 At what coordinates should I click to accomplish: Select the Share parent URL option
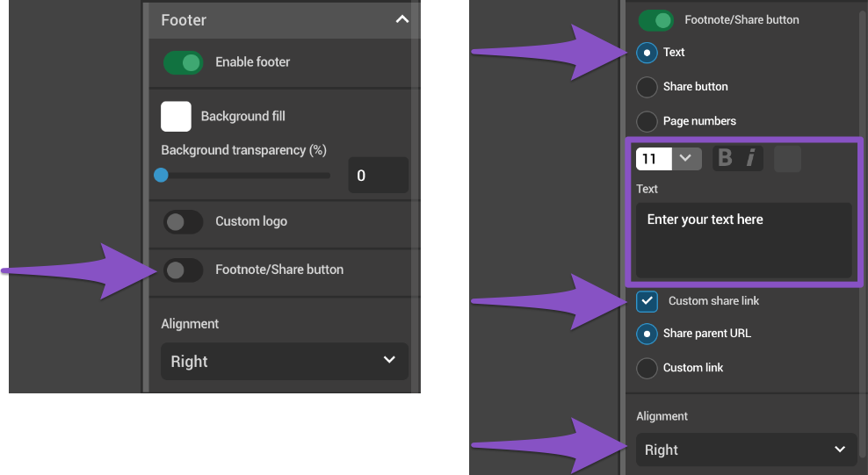click(647, 334)
